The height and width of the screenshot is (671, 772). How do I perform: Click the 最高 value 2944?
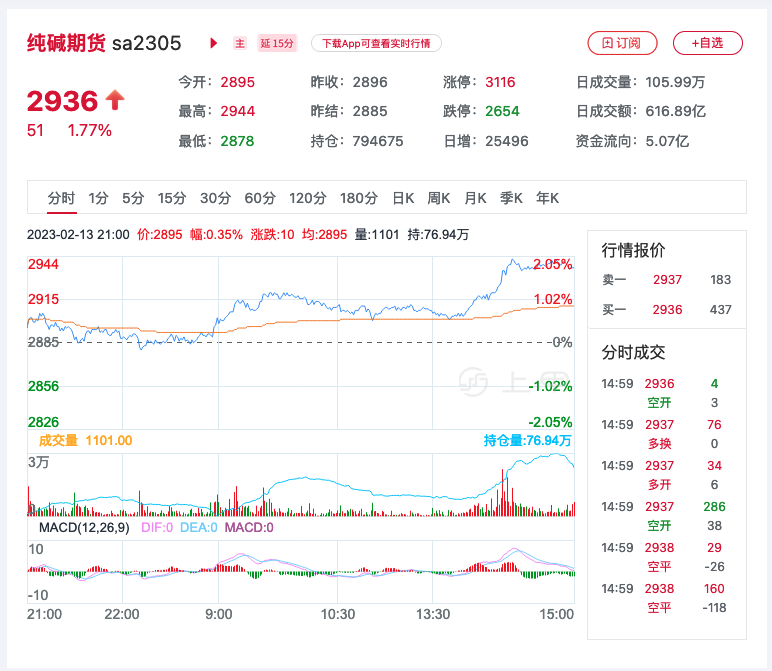tap(237, 111)
